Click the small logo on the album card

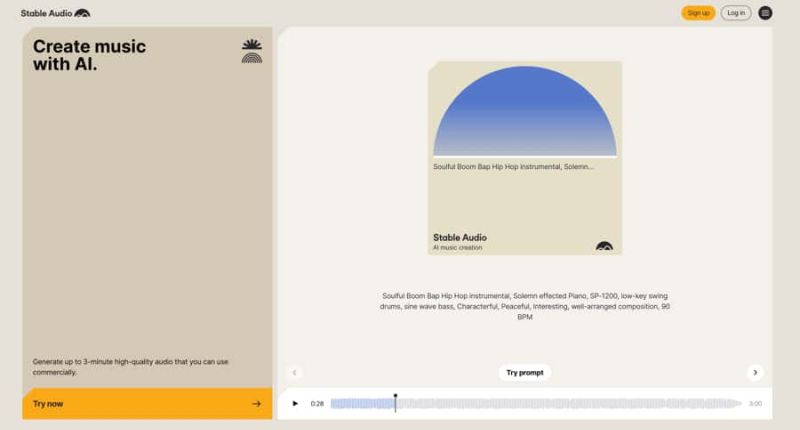click(604, 245)
